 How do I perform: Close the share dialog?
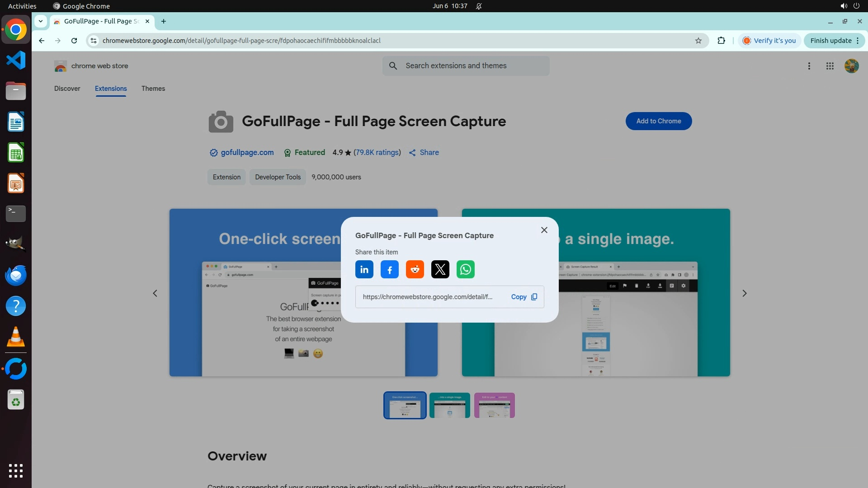(x=544, y=230)
